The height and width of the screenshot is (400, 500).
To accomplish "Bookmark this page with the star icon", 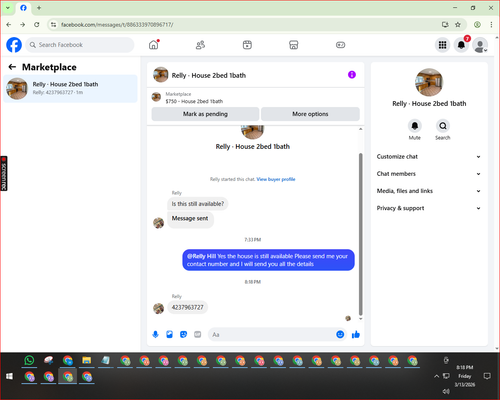I will click(458, 25).
